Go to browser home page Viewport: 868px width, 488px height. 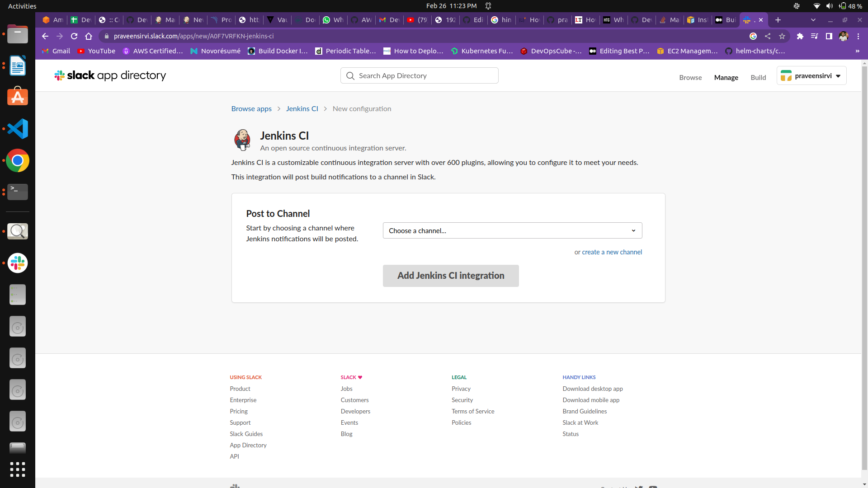[x=89, y=36]
